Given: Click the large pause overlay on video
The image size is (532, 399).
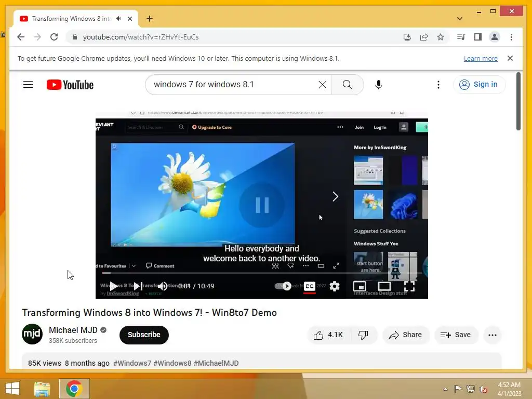Looking at the screenshot, I should click(x=262, y=205).
